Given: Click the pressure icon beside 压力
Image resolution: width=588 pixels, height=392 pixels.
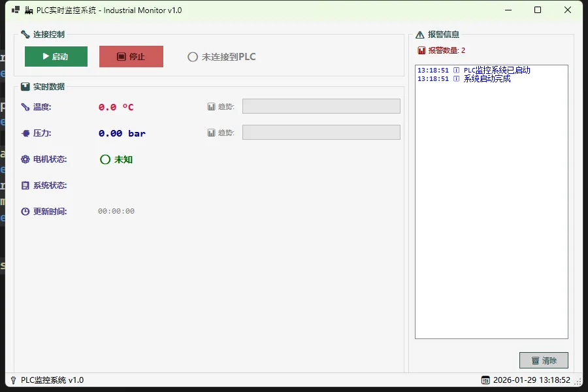Looking at the screenshot, I should [25, 133].
